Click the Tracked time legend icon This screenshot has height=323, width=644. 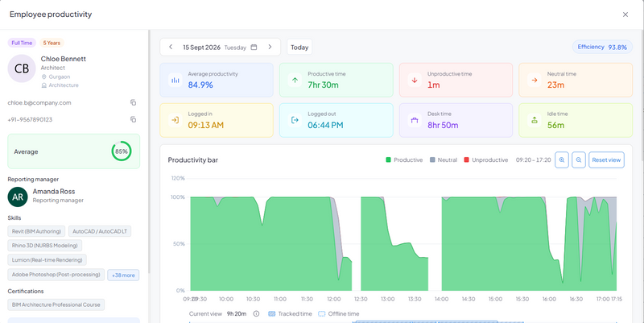[x=271, y=313]
